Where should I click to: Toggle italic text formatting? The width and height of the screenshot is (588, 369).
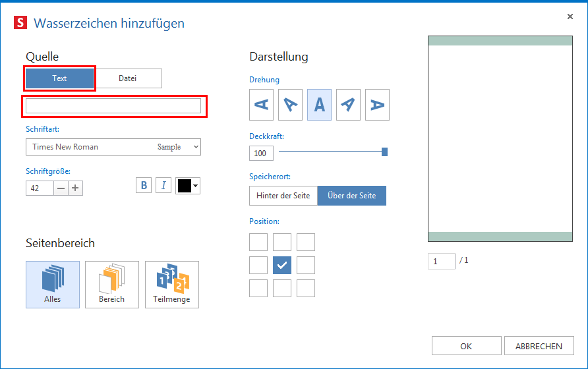pos(163,186)
